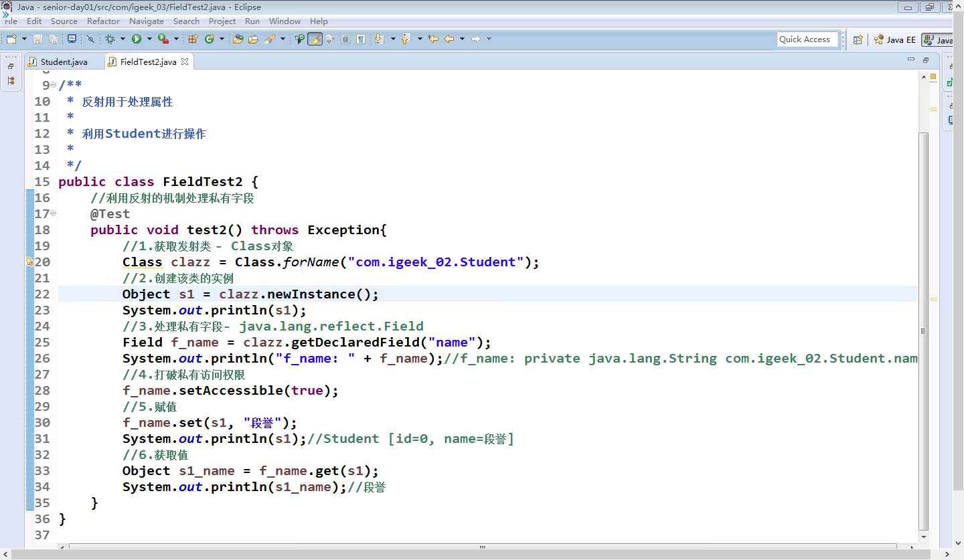The width and height of the screenshot is (964, 560).
Task: Open the console monitor toolbar icon
Action: tap(72, 39)
